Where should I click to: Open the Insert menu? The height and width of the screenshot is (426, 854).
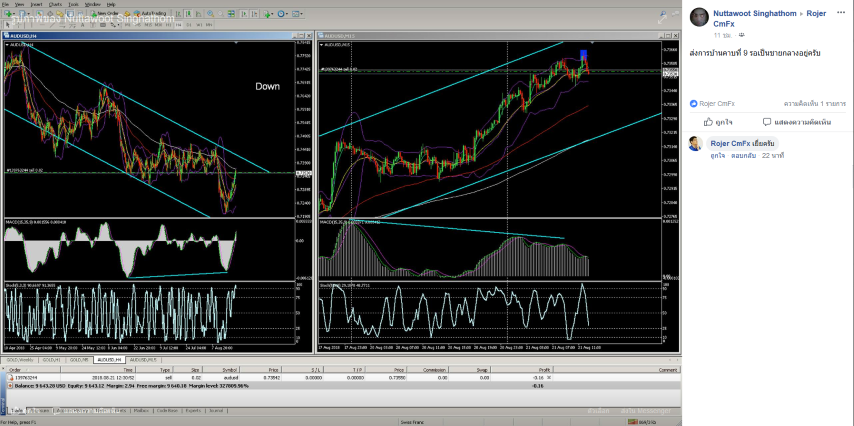pos(36,4)
